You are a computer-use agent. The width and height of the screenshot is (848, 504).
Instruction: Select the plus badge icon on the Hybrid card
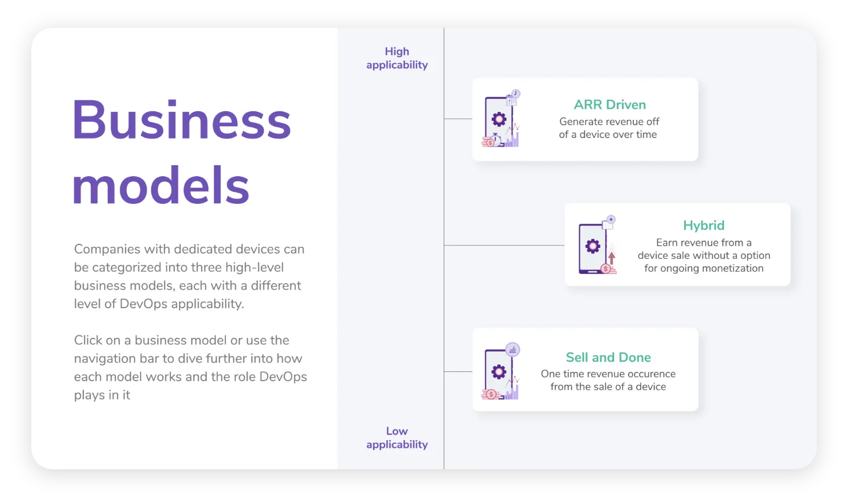(x=611, y=219)
